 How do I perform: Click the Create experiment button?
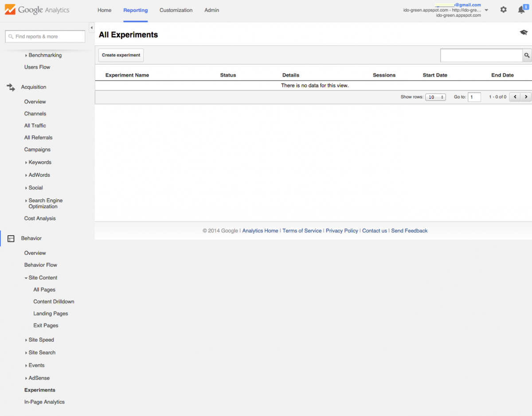(121, 55)
